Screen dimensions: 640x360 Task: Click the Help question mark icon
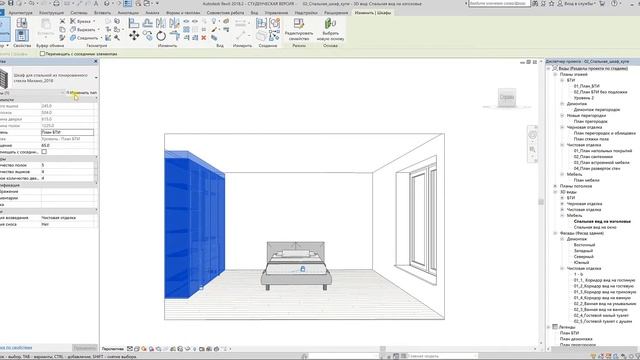pos(614,3)
